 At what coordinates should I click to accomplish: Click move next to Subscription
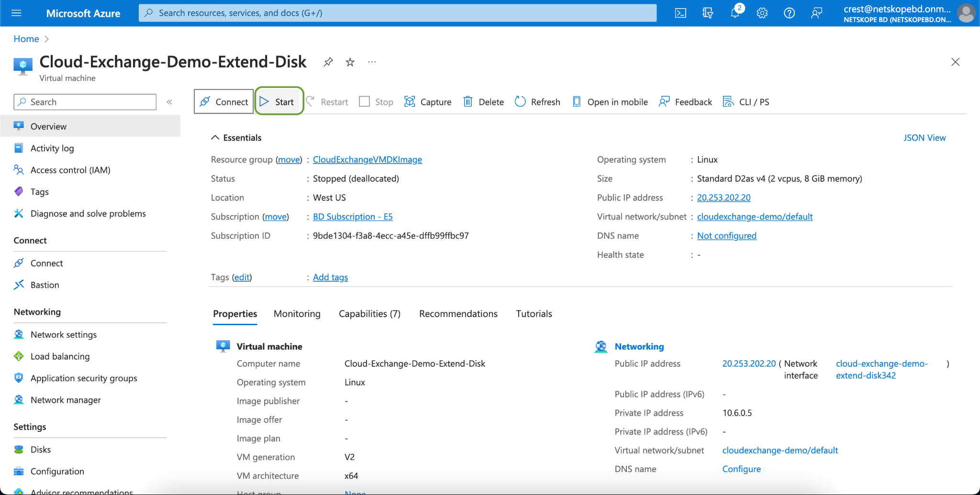pos(276,217)
